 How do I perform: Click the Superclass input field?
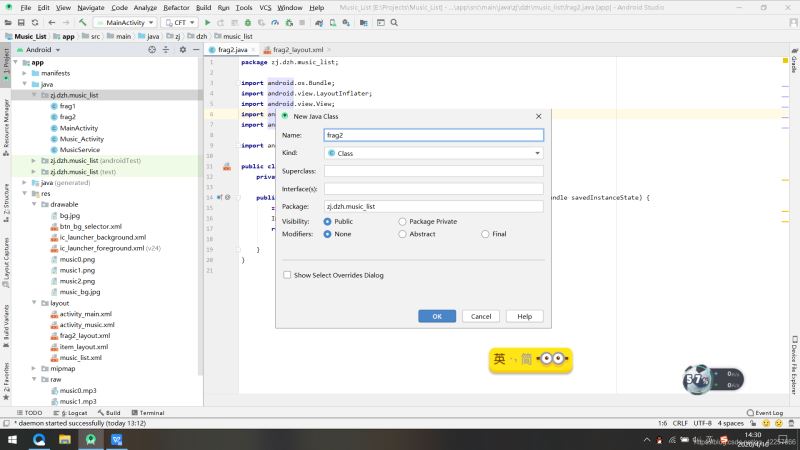pyautogui.click(x=433, y=171)
